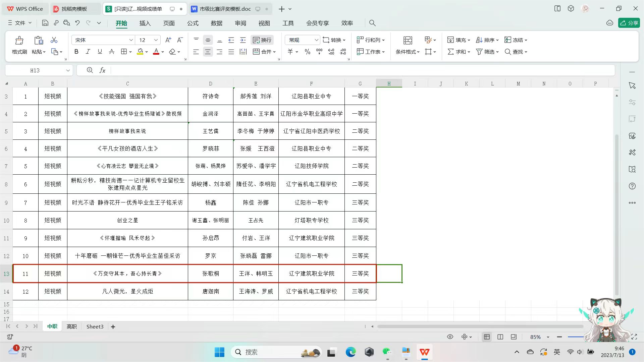644x362 pixels.
Task: Expand the 行和列 dropdown
Action: tap(383, 40)
